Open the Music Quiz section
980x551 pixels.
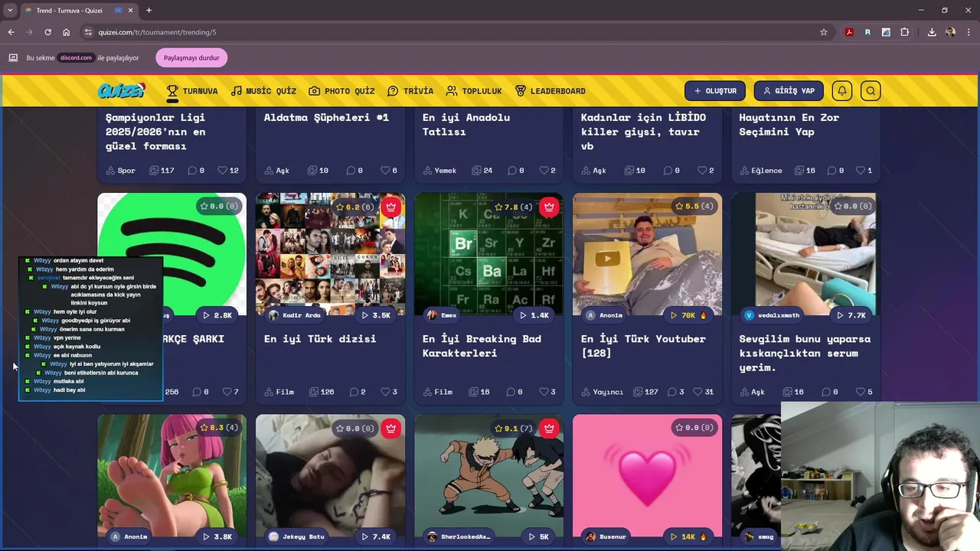pyautogui.click(x=263, y=91)
